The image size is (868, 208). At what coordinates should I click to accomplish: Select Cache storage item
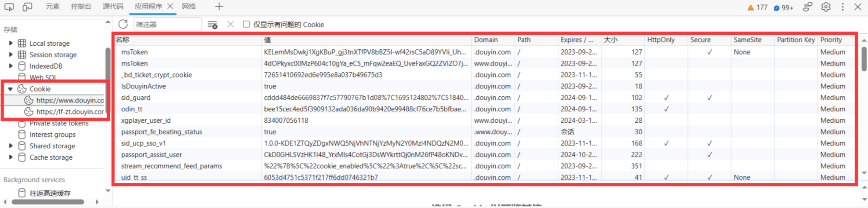point(51,157)
